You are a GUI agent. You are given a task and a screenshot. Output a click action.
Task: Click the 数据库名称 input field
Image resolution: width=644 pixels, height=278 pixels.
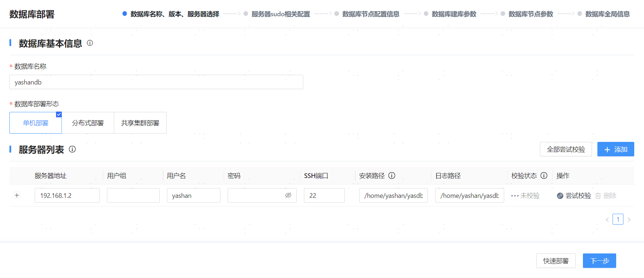point(156,82)
